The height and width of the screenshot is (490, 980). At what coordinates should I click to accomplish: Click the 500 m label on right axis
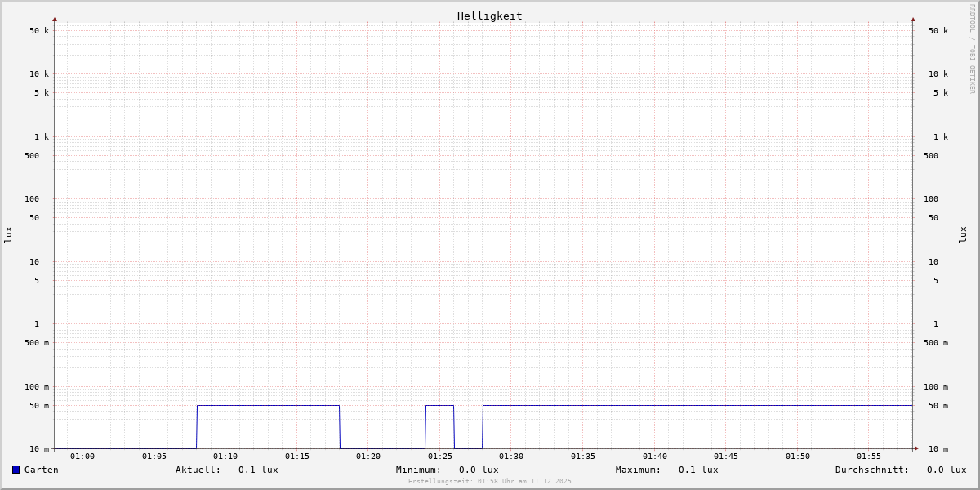click(936, 343)
